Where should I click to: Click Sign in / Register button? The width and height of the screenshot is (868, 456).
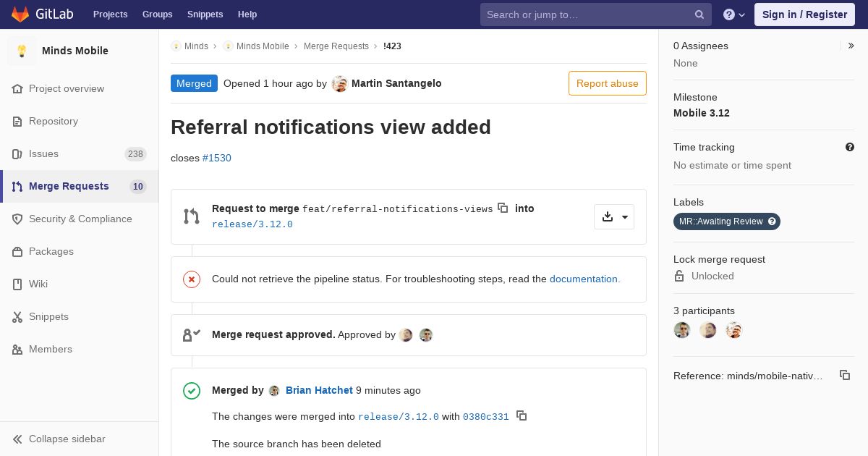click(x=804, y=14)
